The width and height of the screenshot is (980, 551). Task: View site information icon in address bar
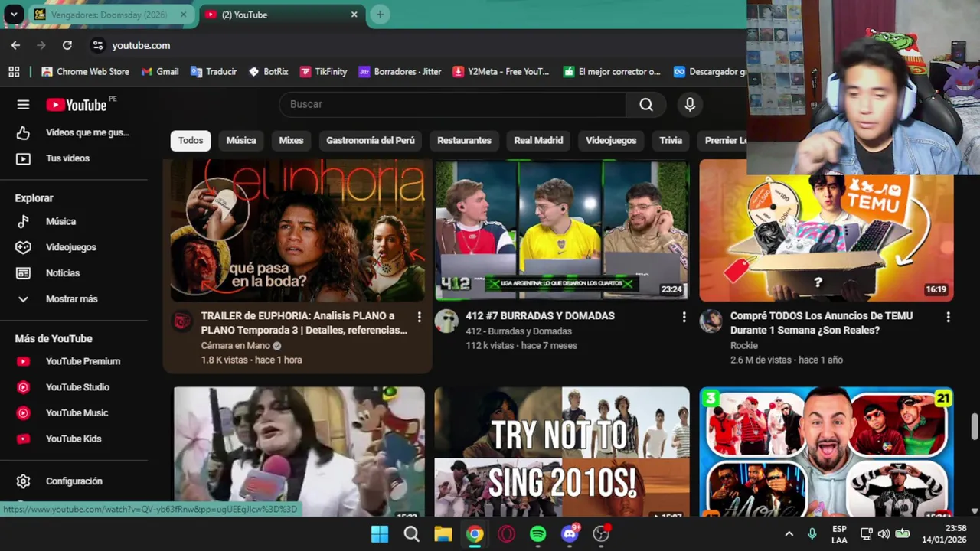[98, 45]
